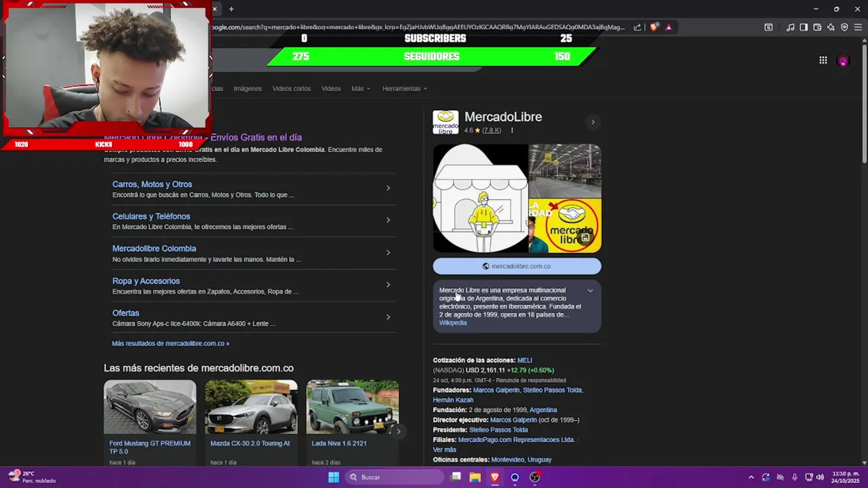The image size is (868, 488).
Task: Switch to the Videos cortos tab
Action: pyautogui.click(x=292, y=89)
